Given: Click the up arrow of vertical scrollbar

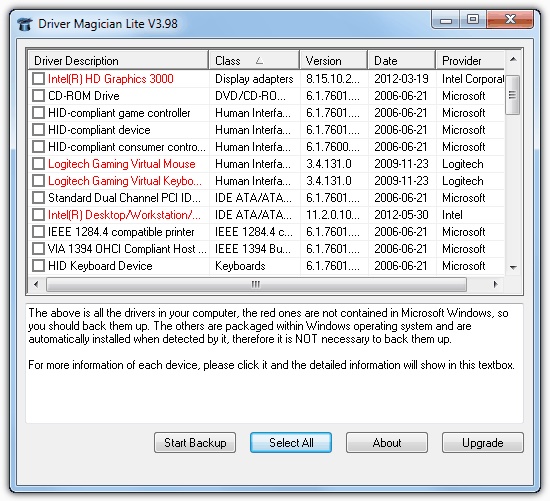Looking at the screenshot, I should coord(513,59).
